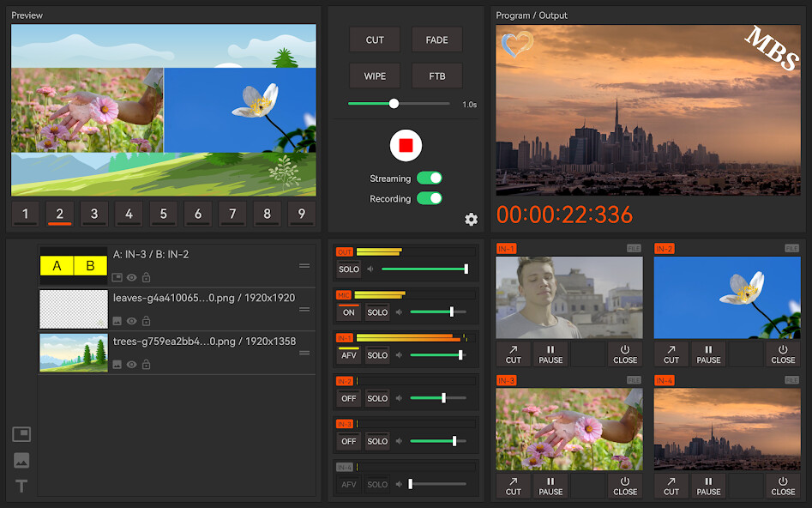
Task: Select scene 9 in the preview bar
Action: click(x=301, y=214)
